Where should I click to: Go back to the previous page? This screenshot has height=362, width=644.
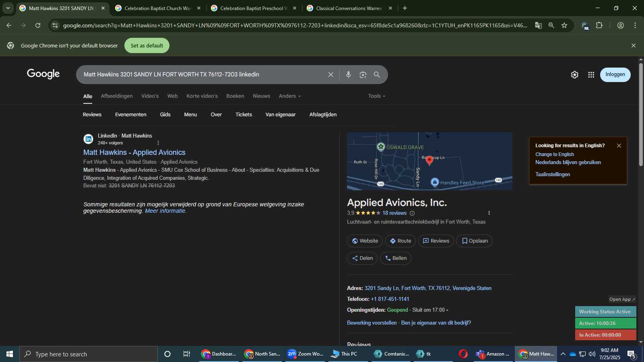[x=9, y=25]
